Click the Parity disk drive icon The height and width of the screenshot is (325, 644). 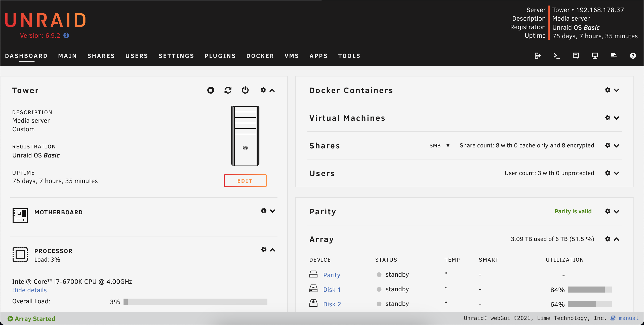(313, 274)
